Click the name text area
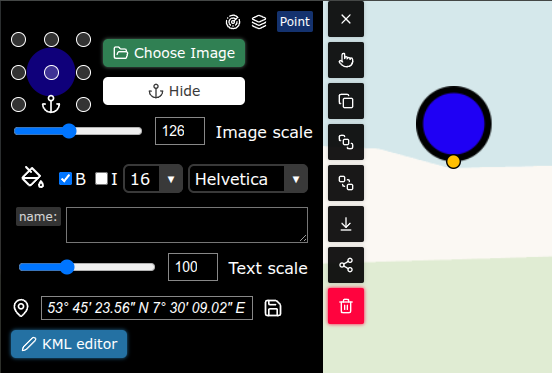The height and width of the screenshot is (373, 552). point(187,225)
